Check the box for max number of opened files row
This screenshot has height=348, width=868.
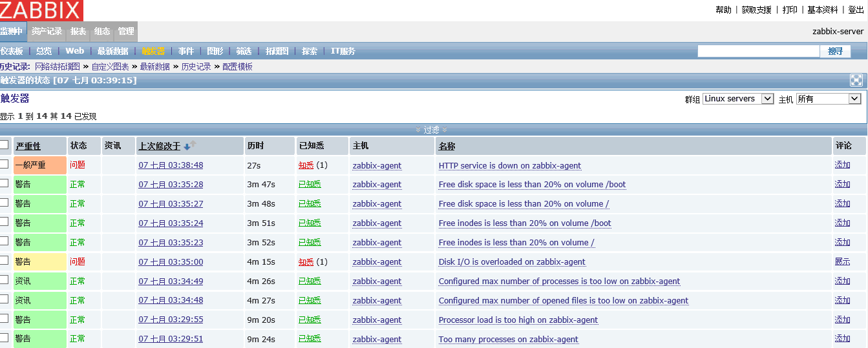[5, 300]
